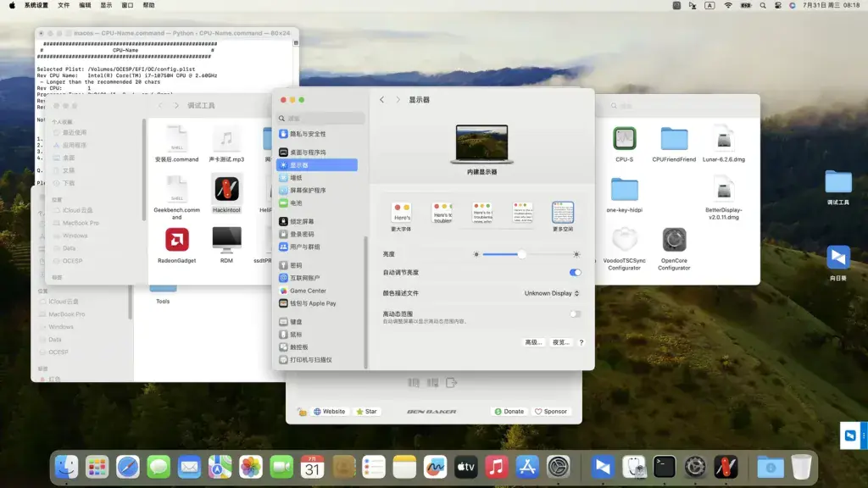This screenshot has height=488, width=868.
Task: Open the CPUFriendFriend folder
Action: click(x=674, y=139)
